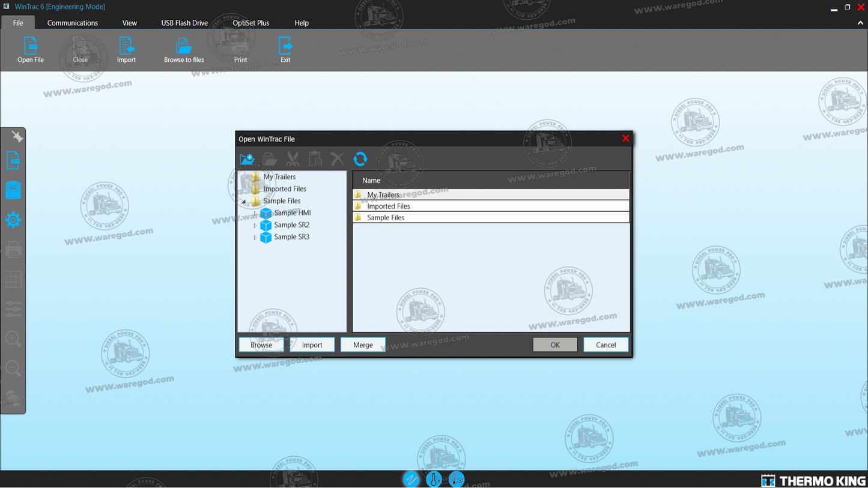
Task: Collapse the ribbon with top-right chevron
Action: coord(860,23)
